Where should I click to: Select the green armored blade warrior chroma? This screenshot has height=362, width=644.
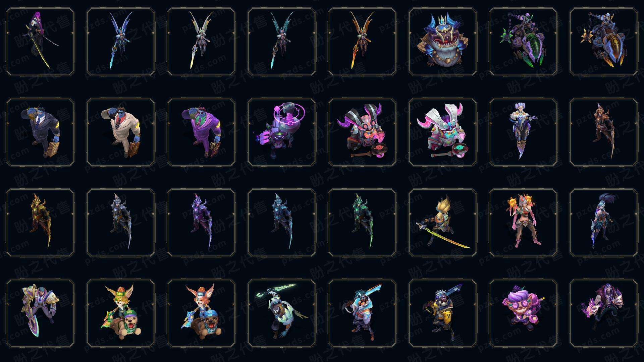(362, 223)
